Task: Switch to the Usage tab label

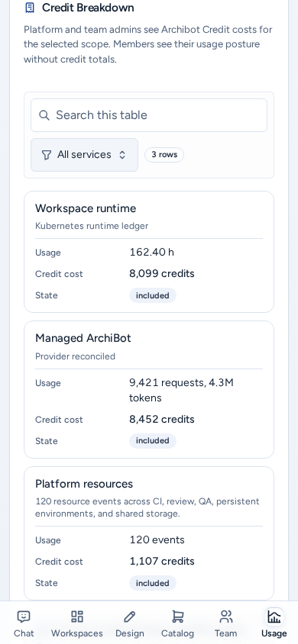Action: 274,633
